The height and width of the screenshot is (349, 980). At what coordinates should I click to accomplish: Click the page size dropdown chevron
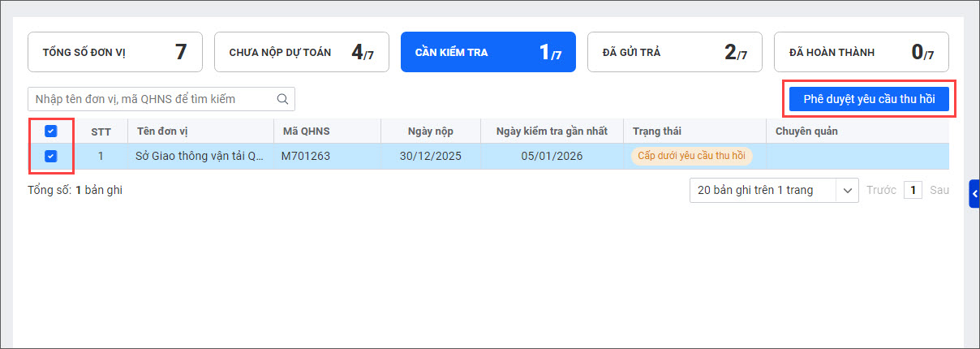pyautogui.click(x=848, y=191)
